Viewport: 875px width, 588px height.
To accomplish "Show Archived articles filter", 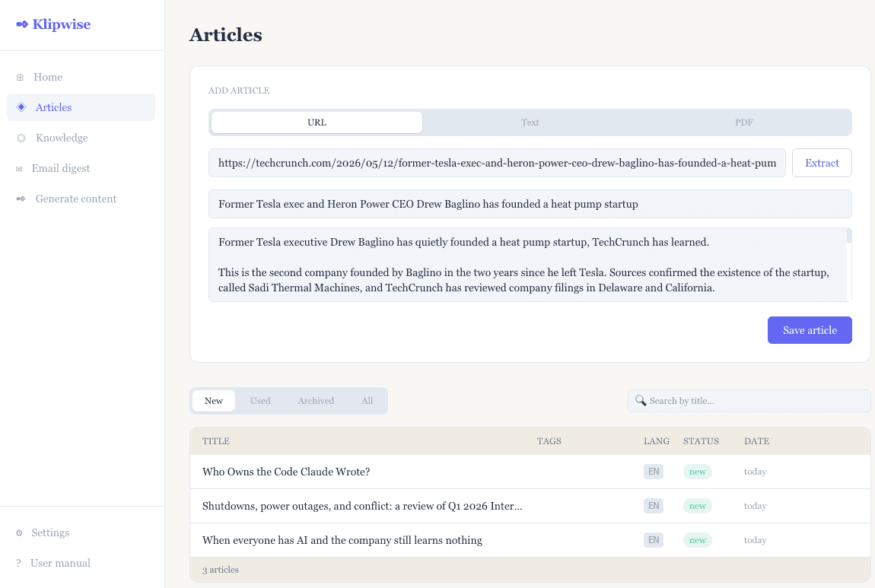I will click(316, 401).
